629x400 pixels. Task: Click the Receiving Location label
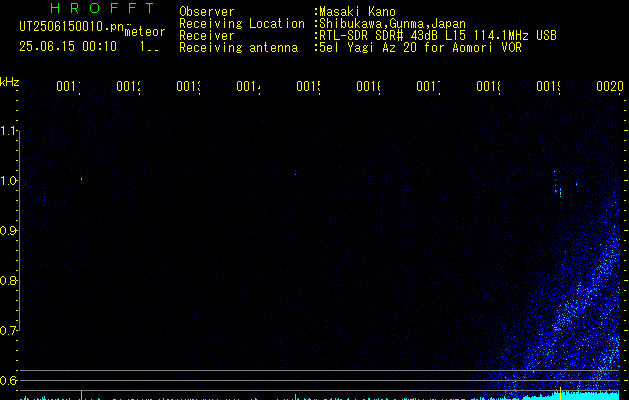242,24
